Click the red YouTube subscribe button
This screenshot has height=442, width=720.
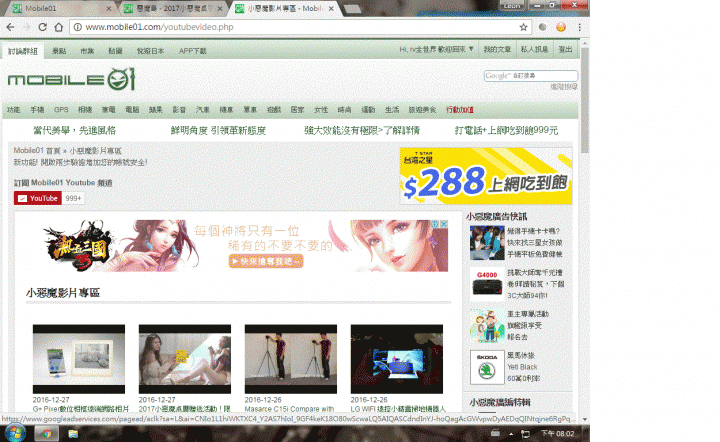38,198
